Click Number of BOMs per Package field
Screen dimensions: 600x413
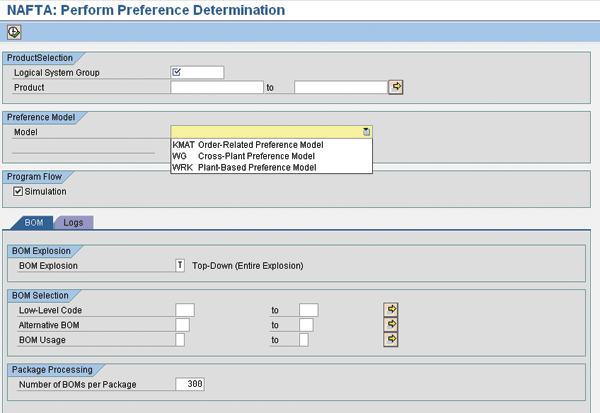pyautogui.click(x=190, y=384)
